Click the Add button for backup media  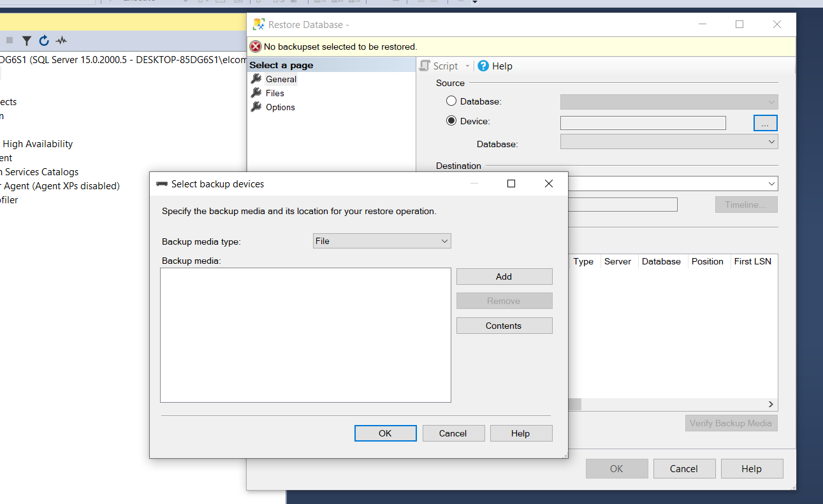point(504,277)
